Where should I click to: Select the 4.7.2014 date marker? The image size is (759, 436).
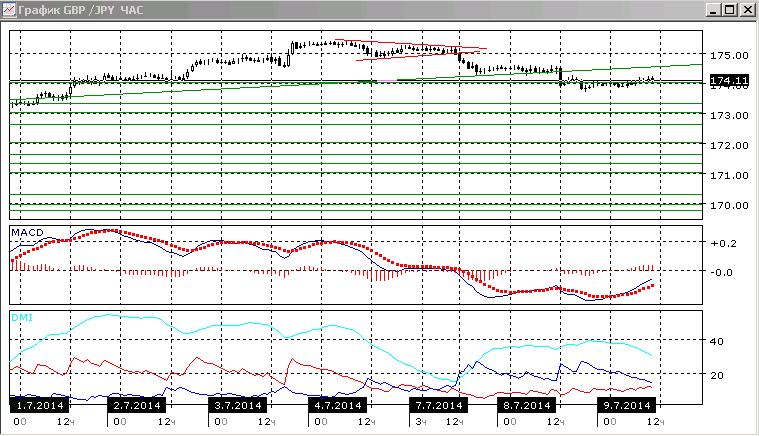point(337,405)
